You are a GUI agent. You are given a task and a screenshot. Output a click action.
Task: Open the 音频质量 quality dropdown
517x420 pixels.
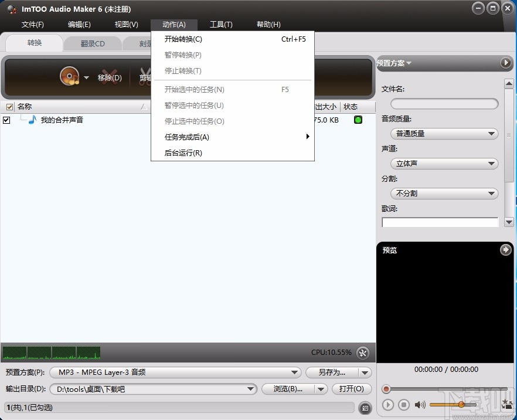coord(444,134)
